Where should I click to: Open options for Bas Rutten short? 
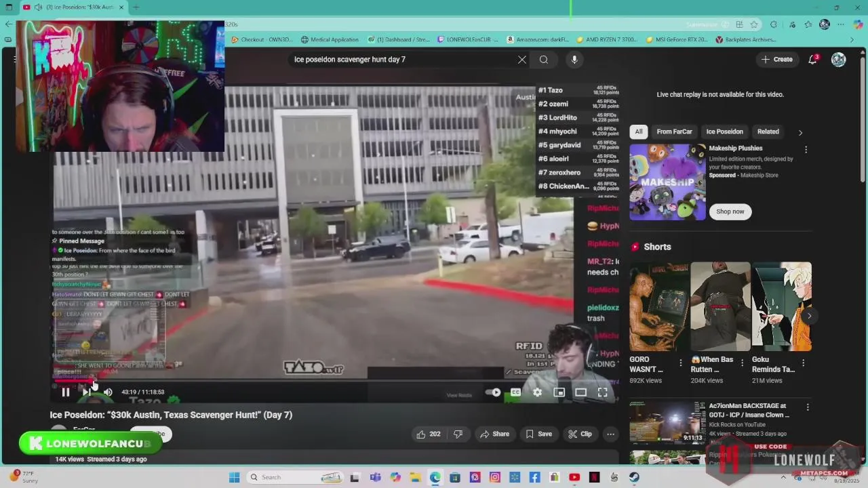pos(742,363)
